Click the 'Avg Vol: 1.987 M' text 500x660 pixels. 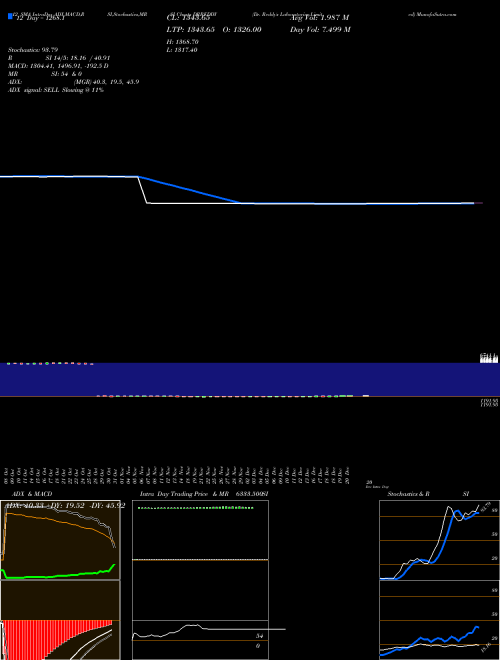pyautogui.click(x=319, y=18)
